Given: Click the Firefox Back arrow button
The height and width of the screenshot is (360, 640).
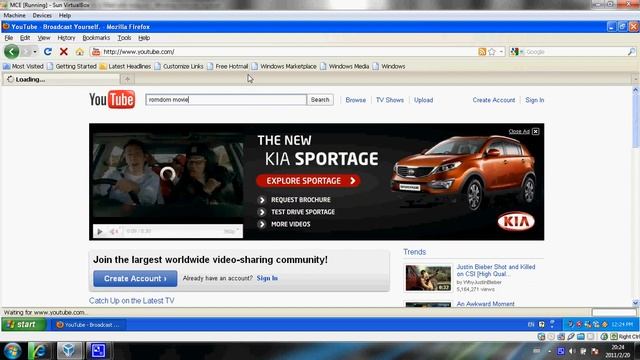Looking at the screenshot, I should [x=11, y=51].
